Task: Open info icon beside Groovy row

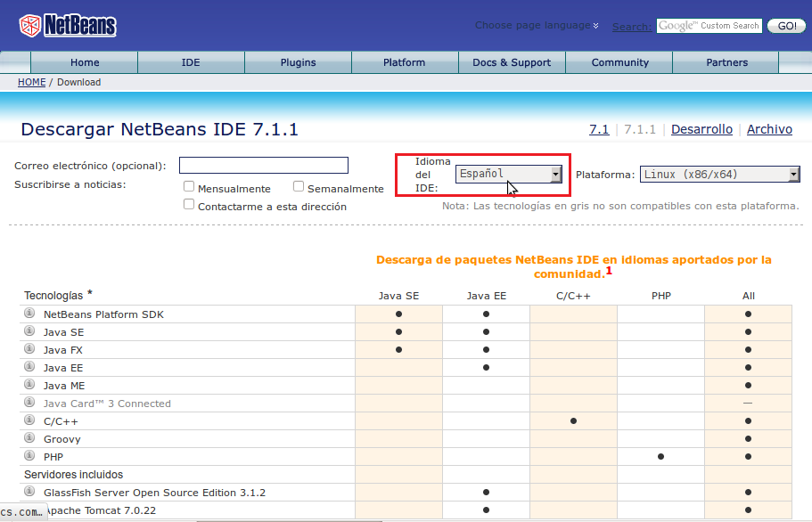Action: pos(29,437)
